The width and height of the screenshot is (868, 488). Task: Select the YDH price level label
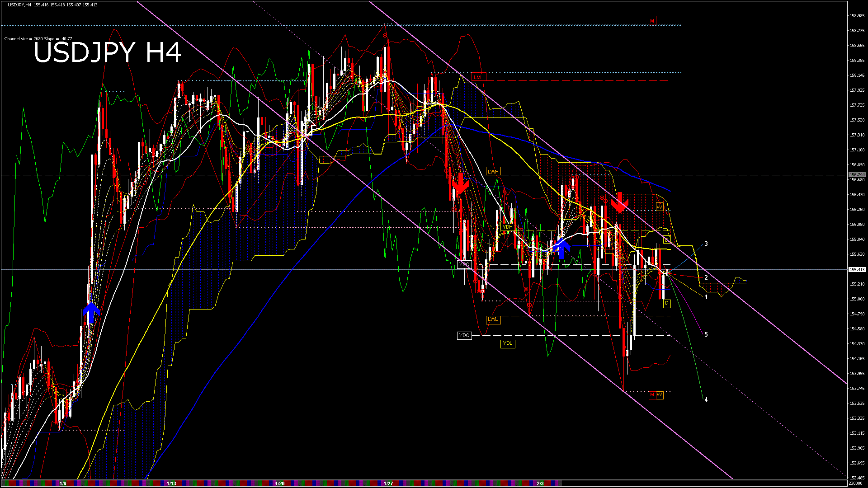507,227
